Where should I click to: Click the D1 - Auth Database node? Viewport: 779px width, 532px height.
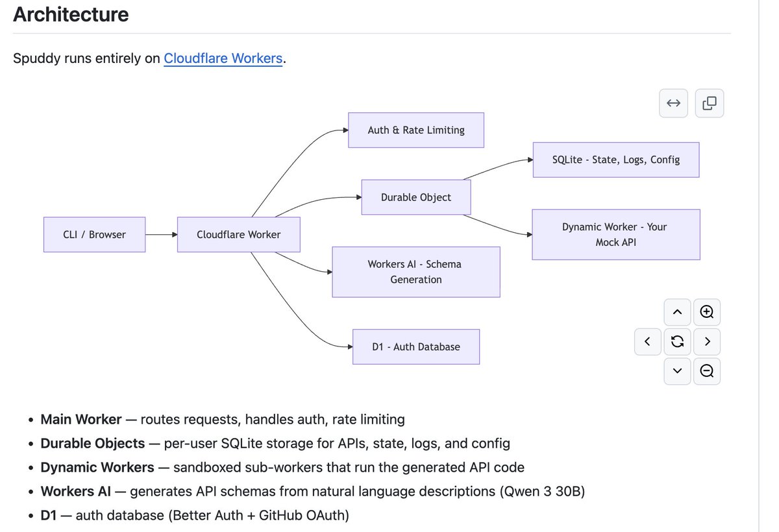point(416,346)
